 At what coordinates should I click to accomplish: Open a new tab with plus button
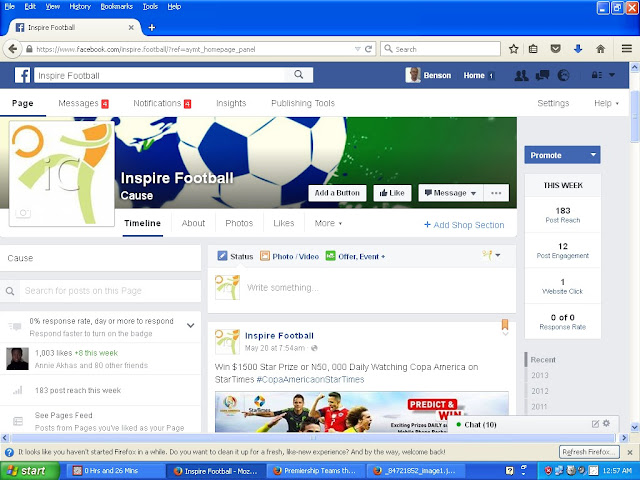tap(151, 27)
